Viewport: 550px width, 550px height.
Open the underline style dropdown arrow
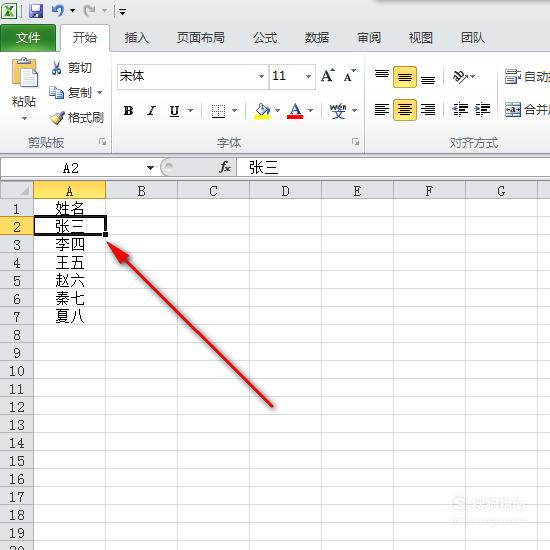[190, 110]
